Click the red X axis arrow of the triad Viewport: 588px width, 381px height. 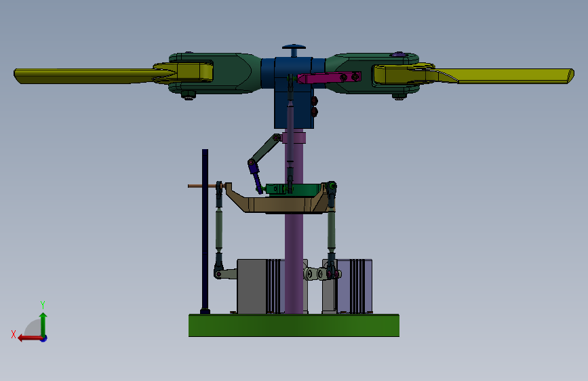coord(30,338)
